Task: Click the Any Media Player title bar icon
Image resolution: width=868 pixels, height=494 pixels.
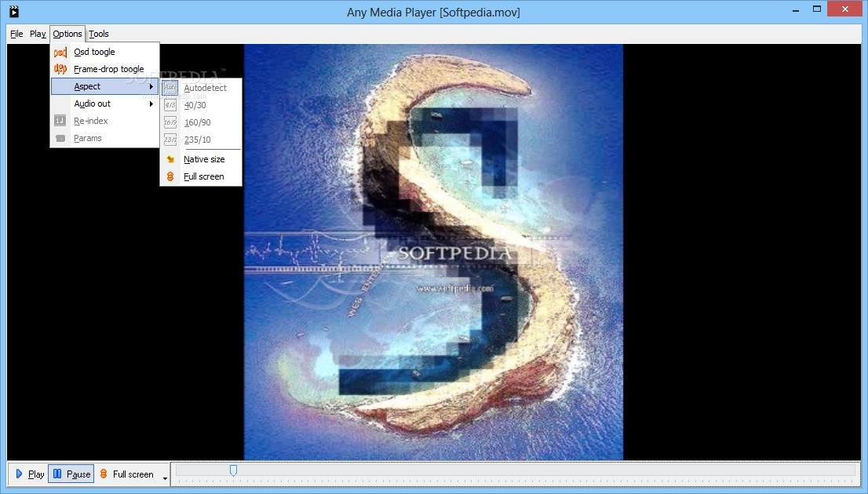Action: click(14, 11)
